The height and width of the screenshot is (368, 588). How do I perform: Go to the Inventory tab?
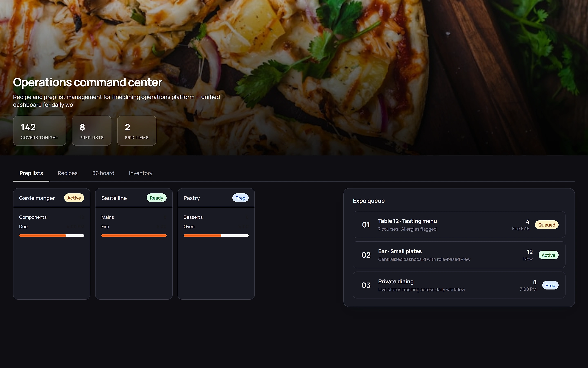tap(141, 173)
